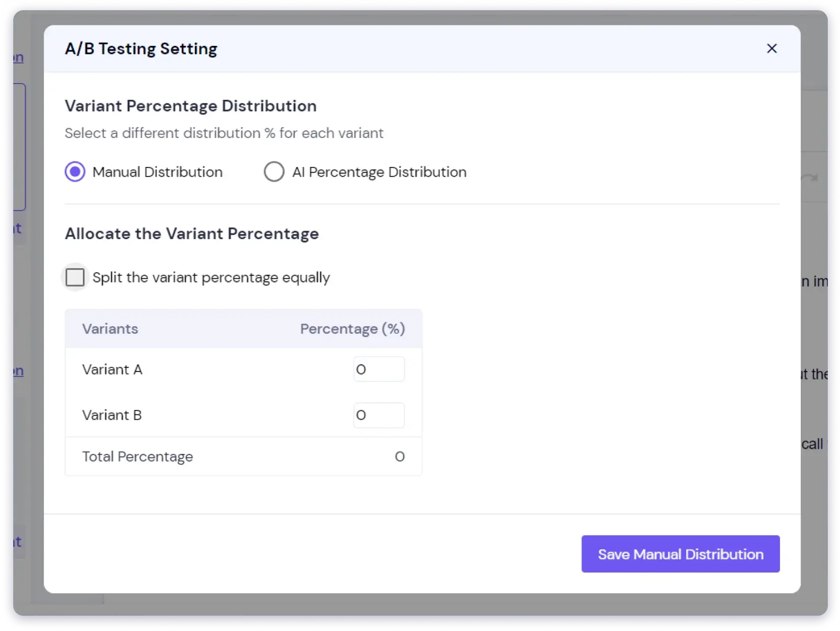Click the dimmed redo arrow behind the dialog
This screenshot has width=840, height=631.
coord(809,178)
